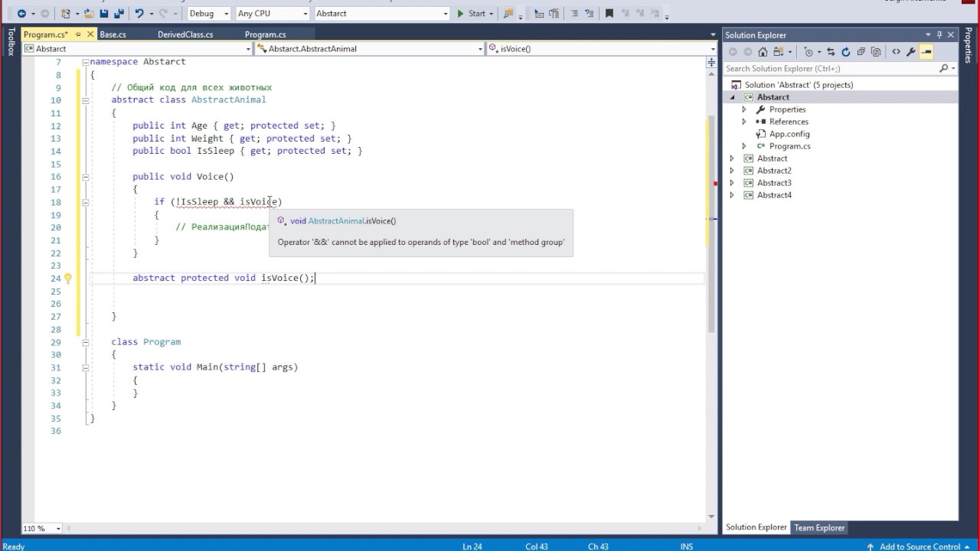Click the lightbulb quick action on line 24

[x=67, y=279]
